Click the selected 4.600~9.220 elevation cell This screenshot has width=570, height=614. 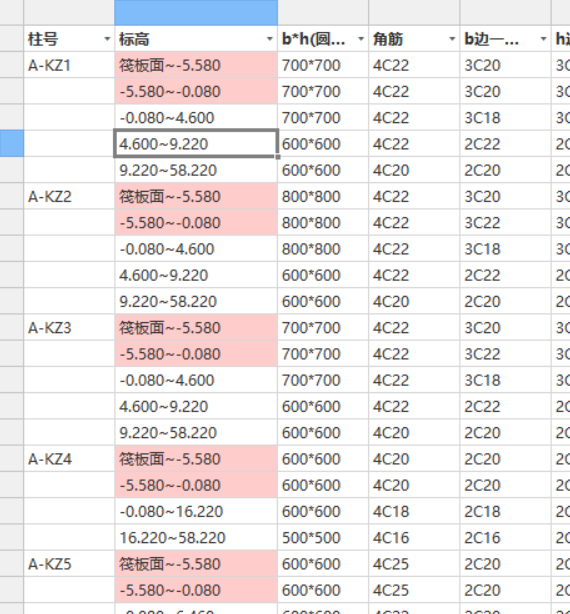[196, 144]
